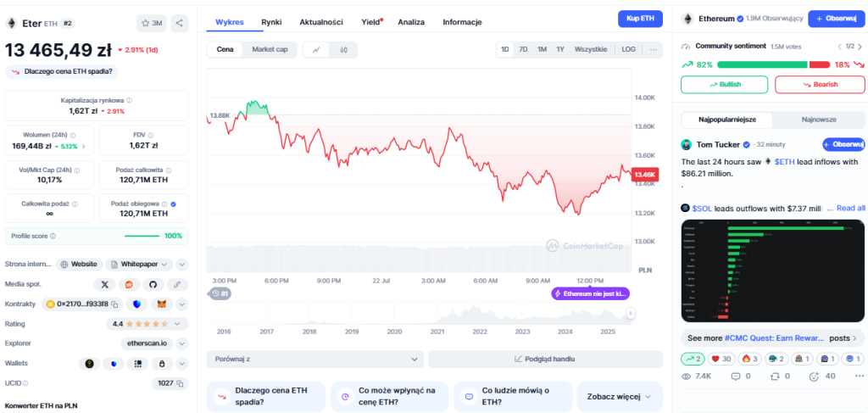The height and width of the screenshot is (413, 868).
Task: Click the Kup ETH button
Action: 641,19
